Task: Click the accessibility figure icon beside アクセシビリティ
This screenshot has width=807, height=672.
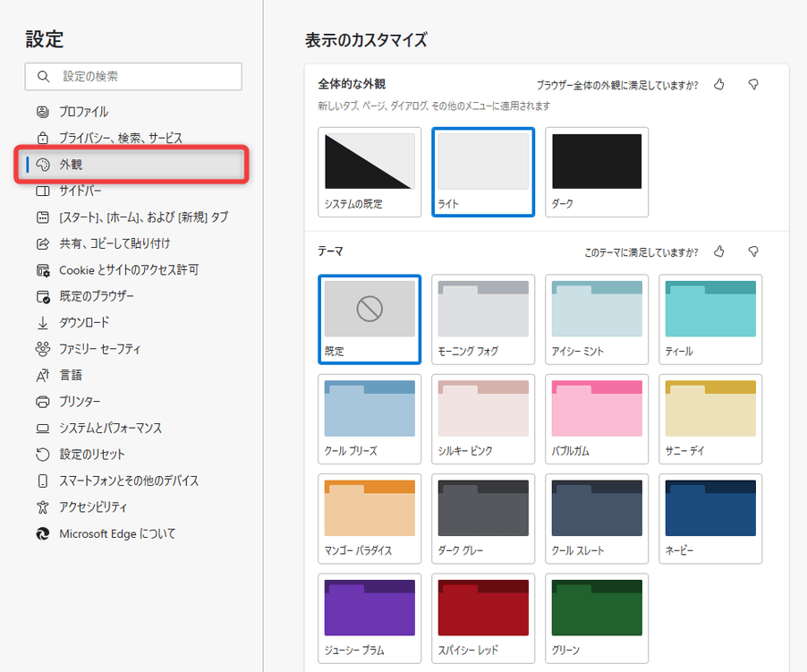Action: [43, 506]
